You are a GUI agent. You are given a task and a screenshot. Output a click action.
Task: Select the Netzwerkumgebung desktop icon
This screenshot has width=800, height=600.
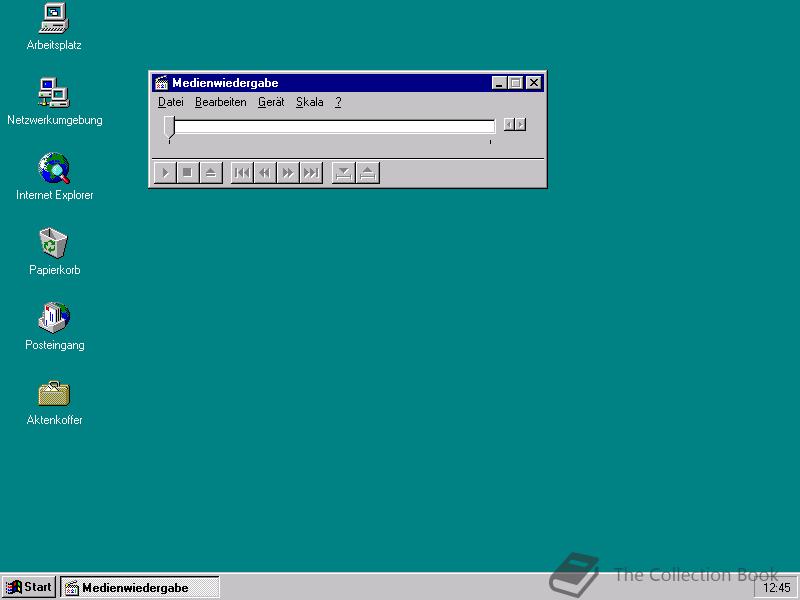click(54, 102)
